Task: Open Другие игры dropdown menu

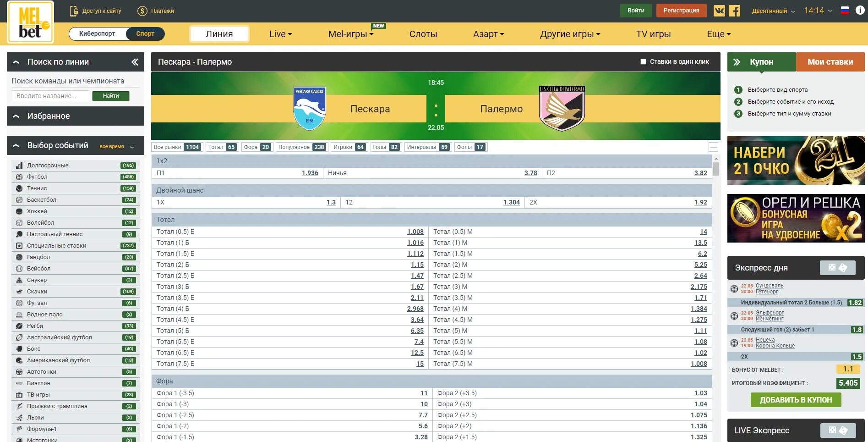Action: pos(570,34)
